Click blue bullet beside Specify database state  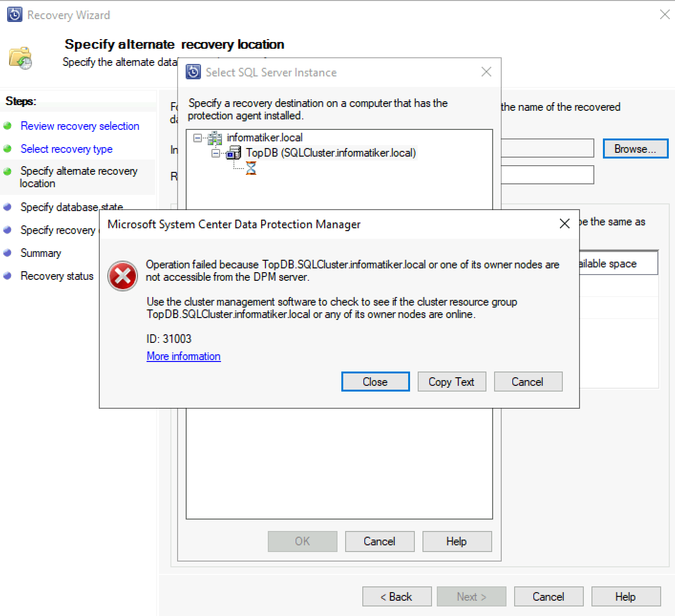coord(8,207)
